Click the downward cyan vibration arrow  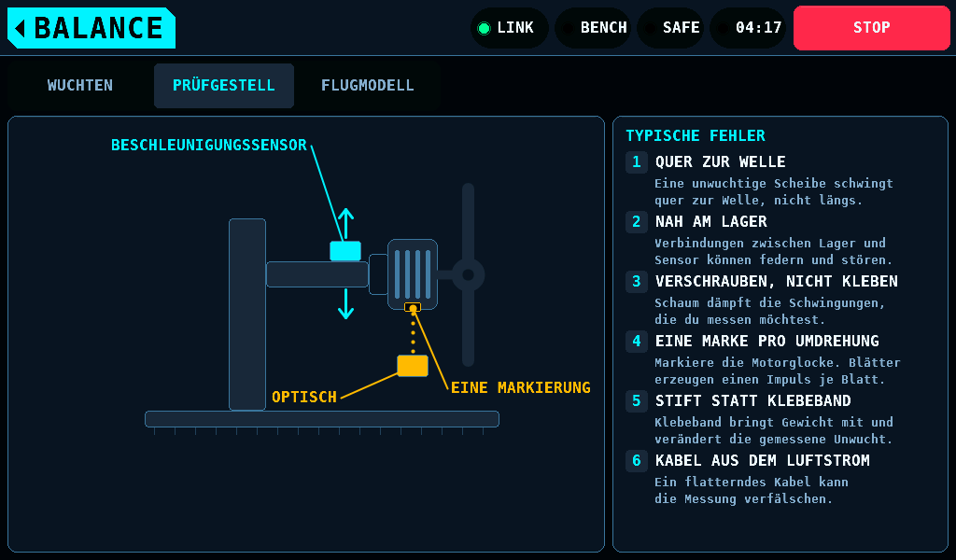[345, 303]
